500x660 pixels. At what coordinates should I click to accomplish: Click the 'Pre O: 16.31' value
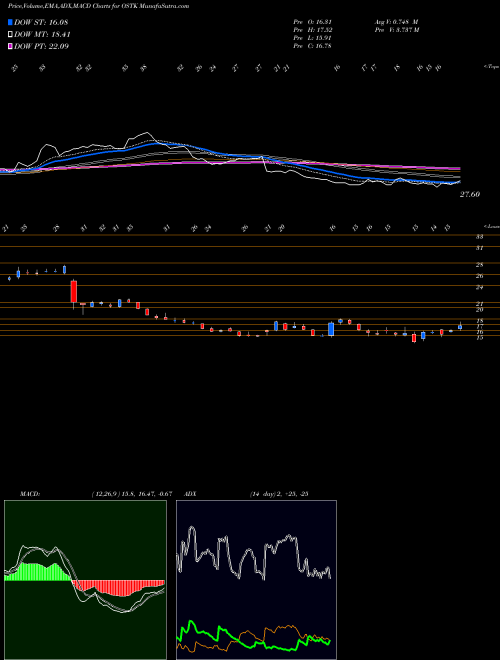coord(313,22)
